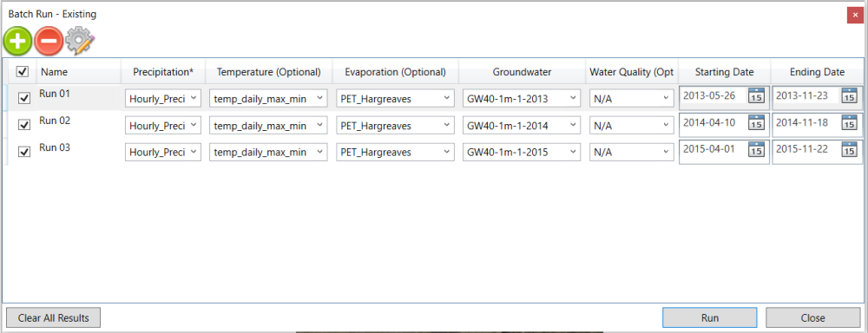Open Run 02 Temperature dropdown
The height and width of the screenshot is (333, 868).
click(x=268, y=126)
